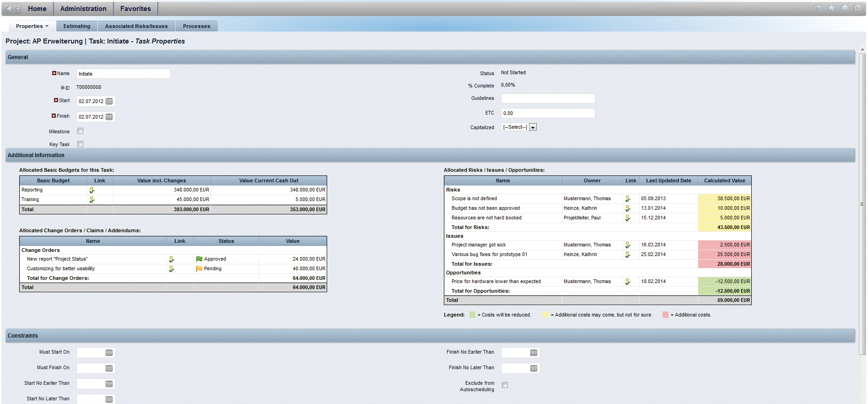Click the Start date input field
This screenshot has height=404, width=868.
tap(91, 101)
